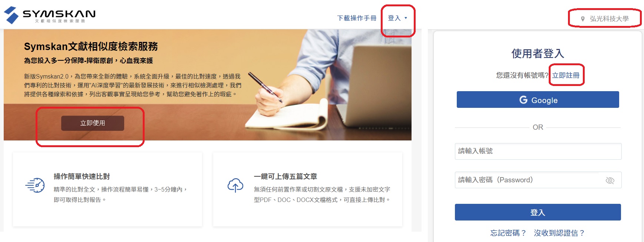Toggle password visibility eye icon

click(x=610, y=180)
